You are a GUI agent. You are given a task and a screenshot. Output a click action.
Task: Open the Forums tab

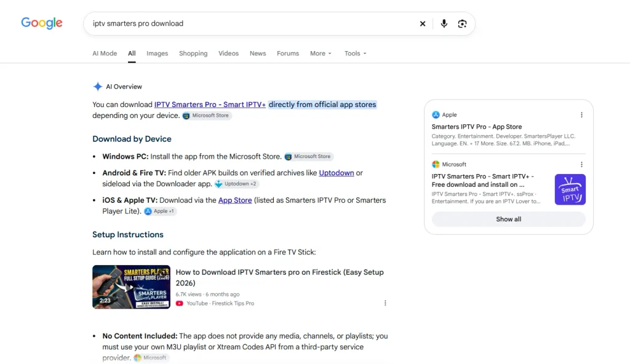coord(288,53)
